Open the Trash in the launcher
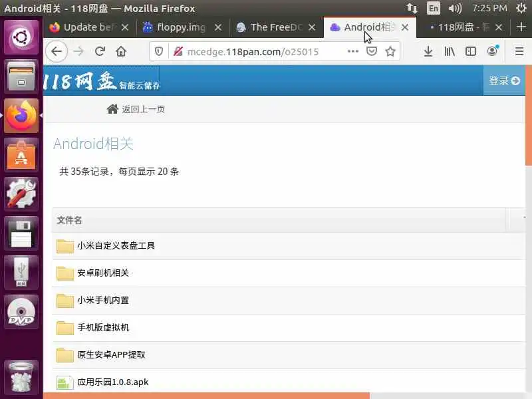The height and width of the screenshot is (399, 532). [x=21, y=377]
